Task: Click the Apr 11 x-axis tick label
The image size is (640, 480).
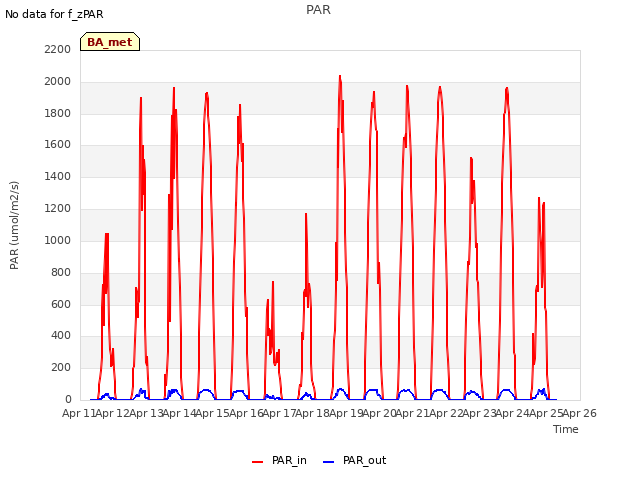Action: (x=79, y=413)
